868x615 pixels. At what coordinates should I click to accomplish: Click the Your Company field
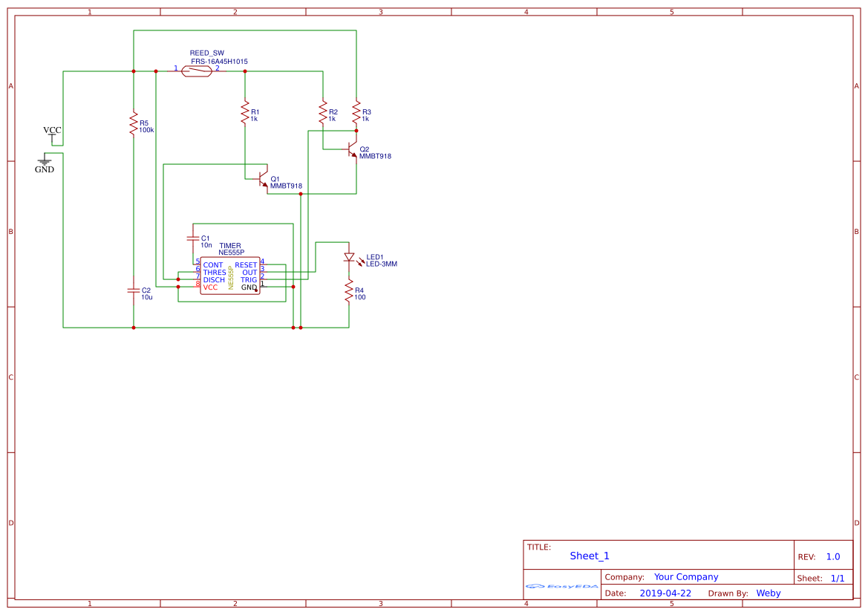[685, 576]
